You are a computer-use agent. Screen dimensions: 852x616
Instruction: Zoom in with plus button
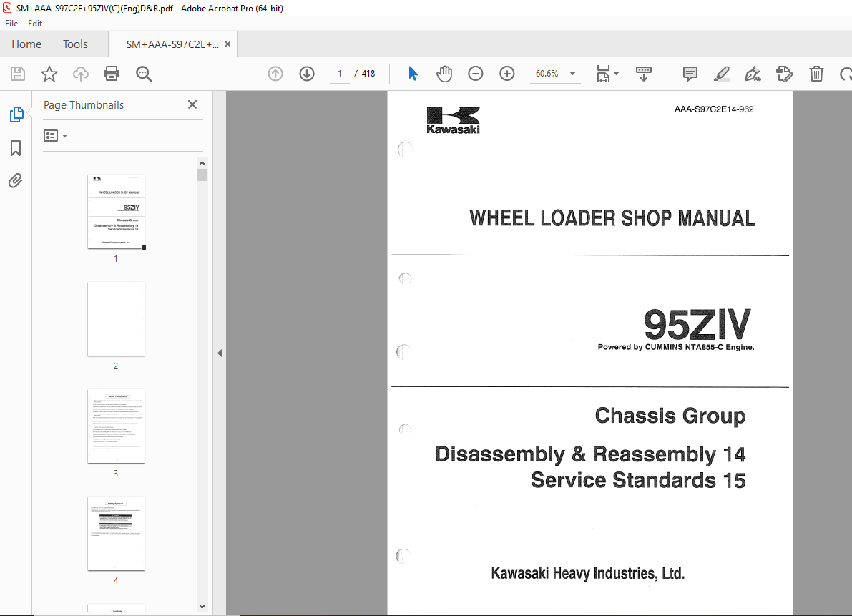507,73
